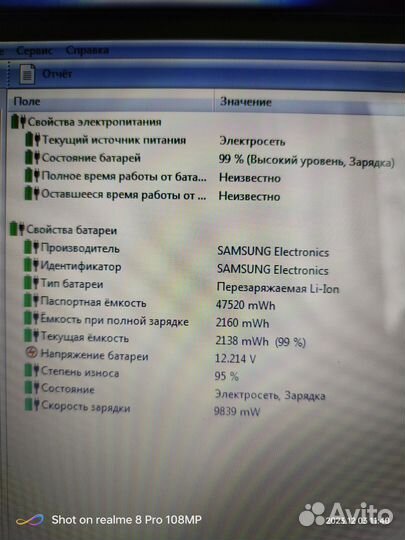The height and width of the screenshot is (540, 405).
Task: Click the value 2138 mWh (99 %)
Action: pyautogui.click(x=260, y=342)
